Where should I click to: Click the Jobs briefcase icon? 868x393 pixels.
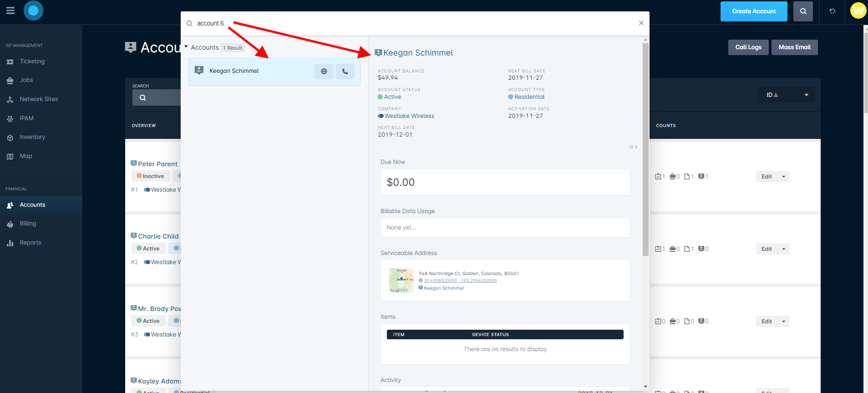tap(10, 81)
